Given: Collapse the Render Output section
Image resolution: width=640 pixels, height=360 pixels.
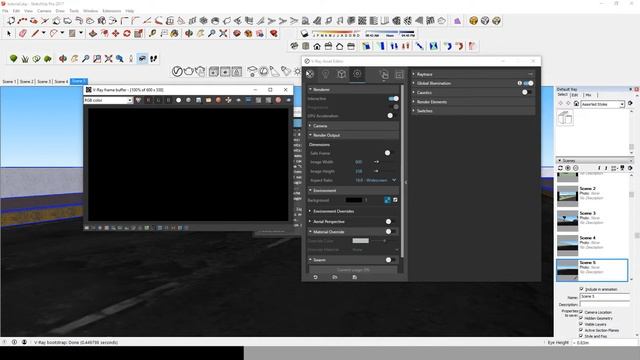Looking at the screenshot, I should click(x=353, y=135).
